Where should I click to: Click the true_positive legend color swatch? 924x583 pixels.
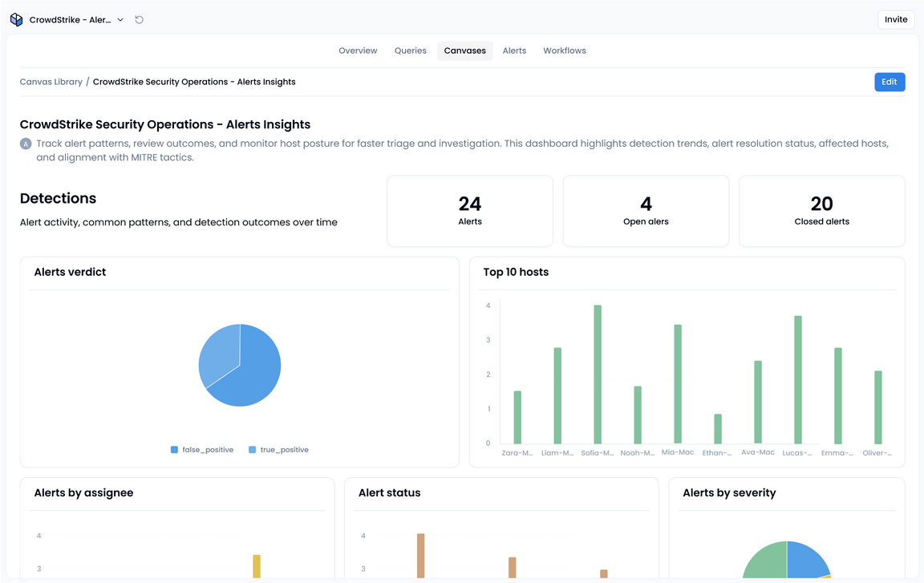[252, 450]
